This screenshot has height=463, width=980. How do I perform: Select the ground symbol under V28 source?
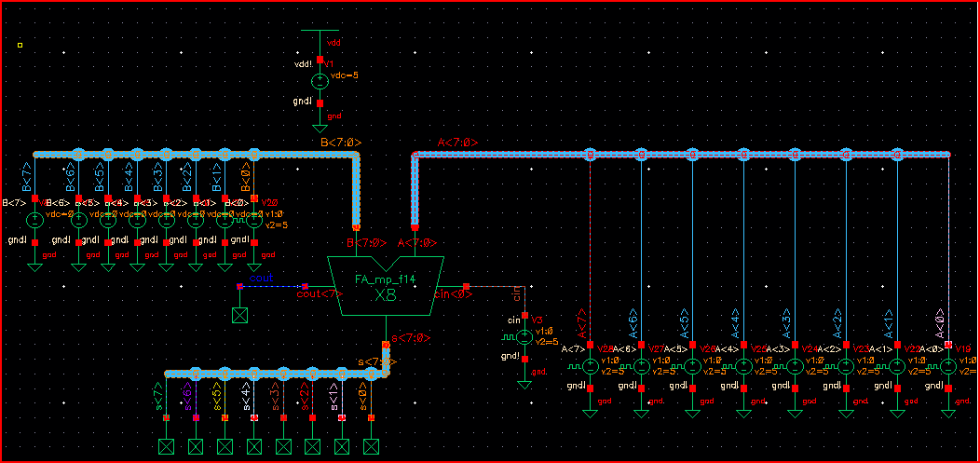click(591, 413)
